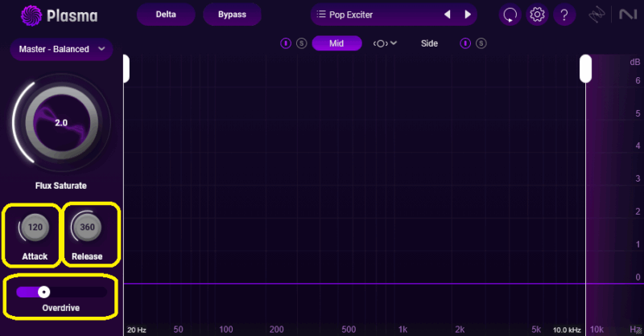Click the Overdrive slider handle
The height and width of the screenshot is (336, 644).
coord(44,292)
